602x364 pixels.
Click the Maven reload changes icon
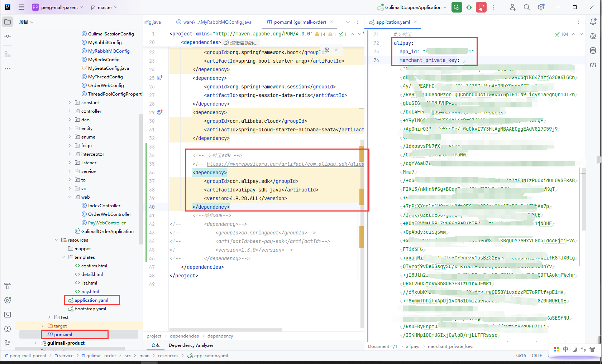coord(326,50)
